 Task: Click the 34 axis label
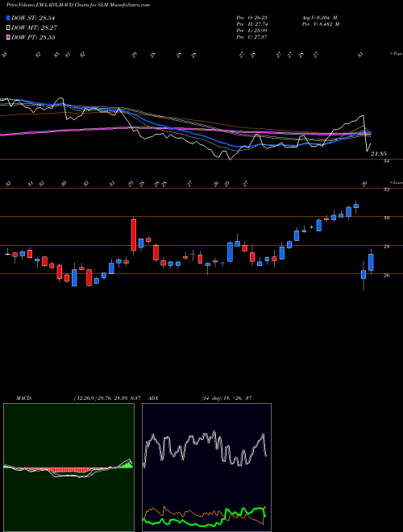(386, 161)
